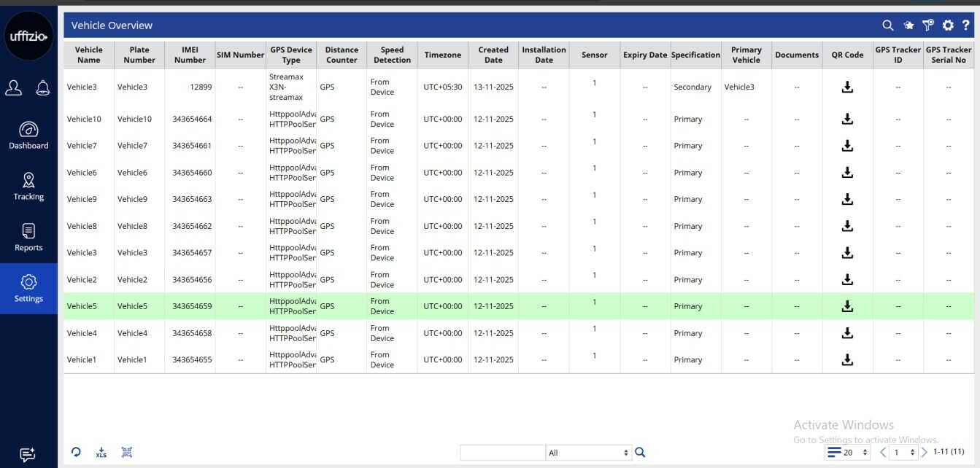Open the rows-per-page dropdown showing 20
Screen dimensions: 980x468
(x=848, y=453)
